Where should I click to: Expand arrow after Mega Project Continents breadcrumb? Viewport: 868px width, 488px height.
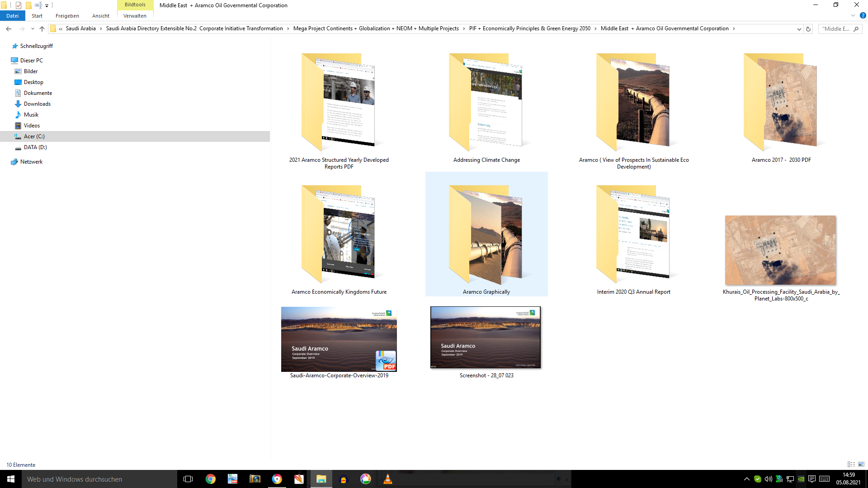(464, 29)
